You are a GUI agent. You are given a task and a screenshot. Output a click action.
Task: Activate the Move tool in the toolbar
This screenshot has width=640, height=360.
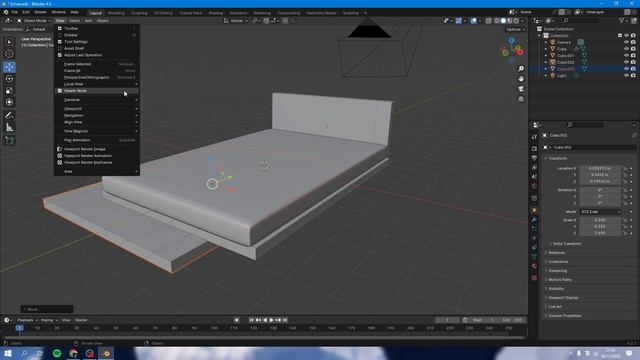point(9,67)
